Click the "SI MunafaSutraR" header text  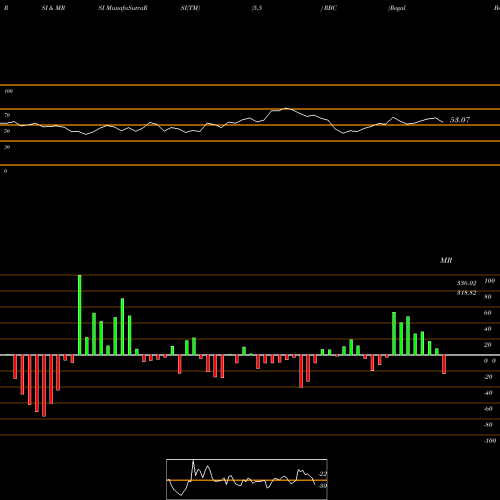(x=123, y=8)
